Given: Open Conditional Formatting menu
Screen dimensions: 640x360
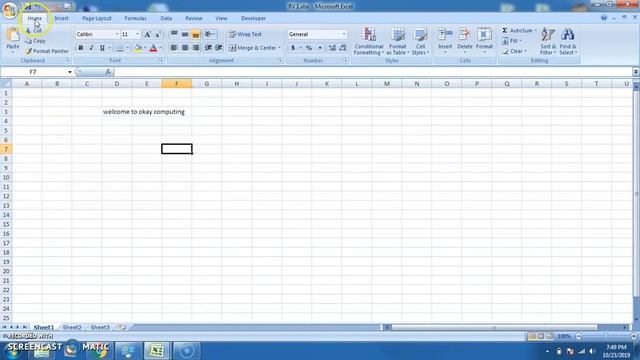Looking at the screenshot, I should tap(369, 41).
